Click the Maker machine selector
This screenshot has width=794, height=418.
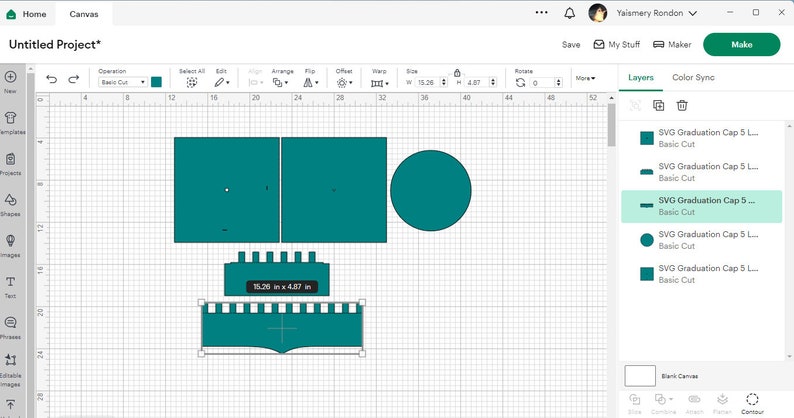tap(672, 45)
